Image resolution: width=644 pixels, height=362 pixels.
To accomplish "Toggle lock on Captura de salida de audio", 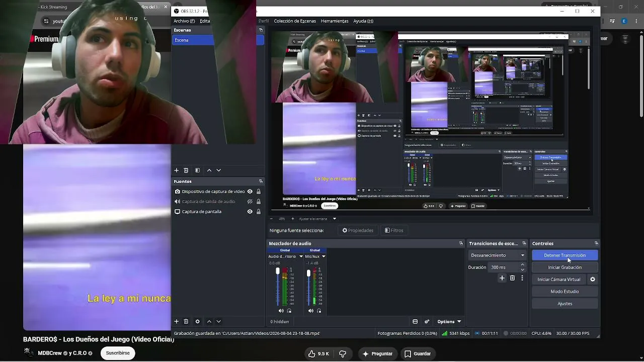I will point(259,202).
